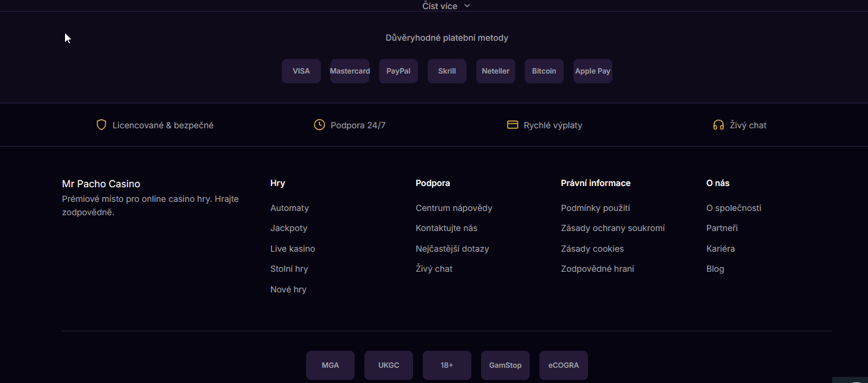Viewport: 868px width, 383px height.
Task: Click the shield icon beside Licencované & bezpečné
Action: tap(101, 125)
